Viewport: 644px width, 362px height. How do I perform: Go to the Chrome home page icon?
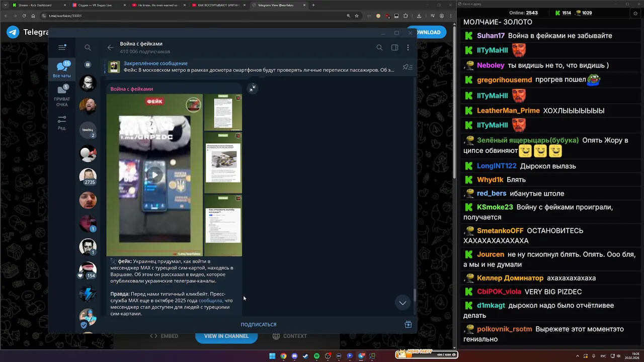[33, 16]
